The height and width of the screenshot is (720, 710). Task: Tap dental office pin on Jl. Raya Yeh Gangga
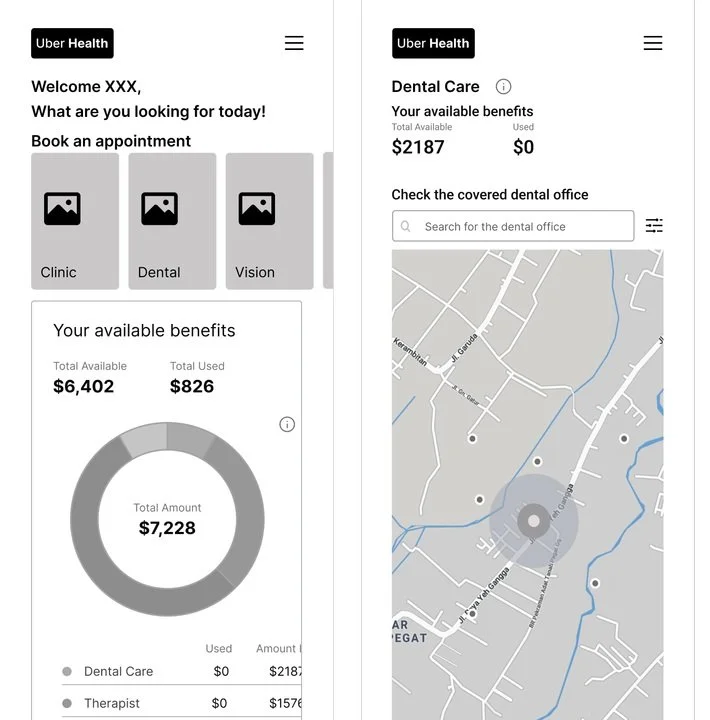[472, 613]
